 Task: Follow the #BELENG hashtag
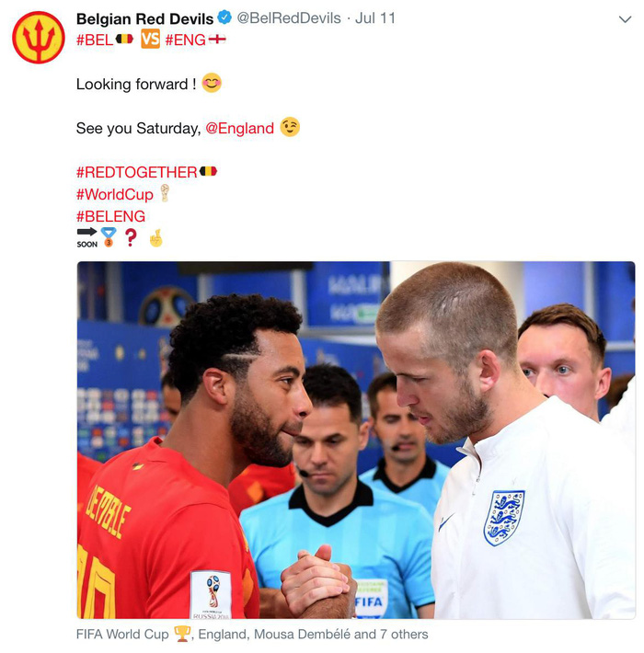click(x=110, y=216)
